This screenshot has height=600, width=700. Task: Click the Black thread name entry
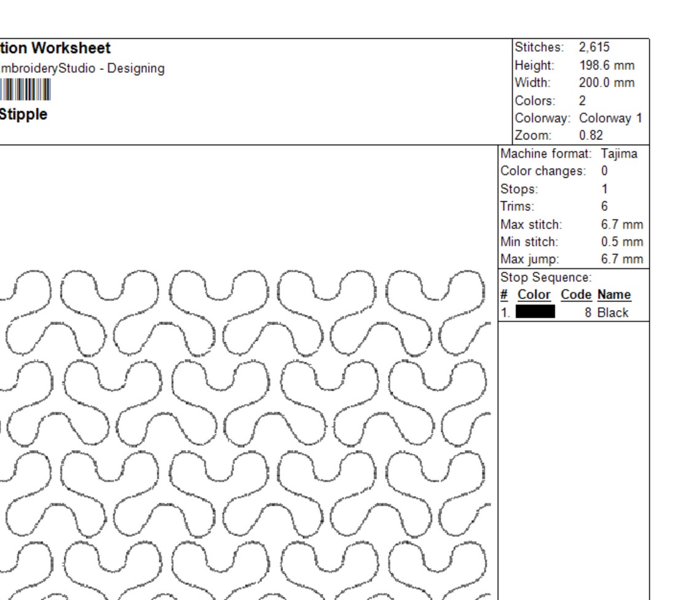(616, 312)
